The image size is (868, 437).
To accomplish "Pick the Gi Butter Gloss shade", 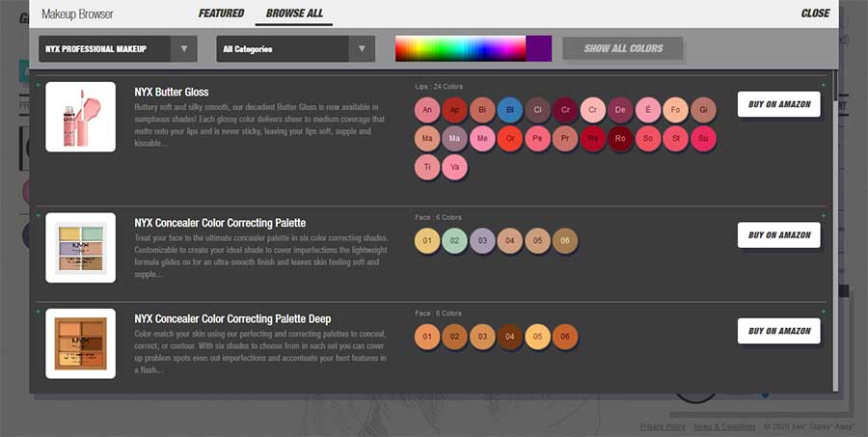I will 704,110.
